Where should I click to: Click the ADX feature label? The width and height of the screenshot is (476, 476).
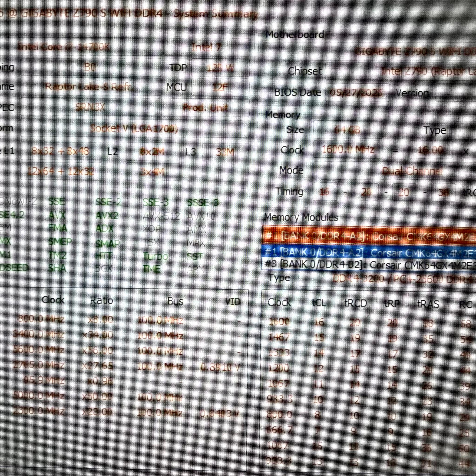click(104, 229)
